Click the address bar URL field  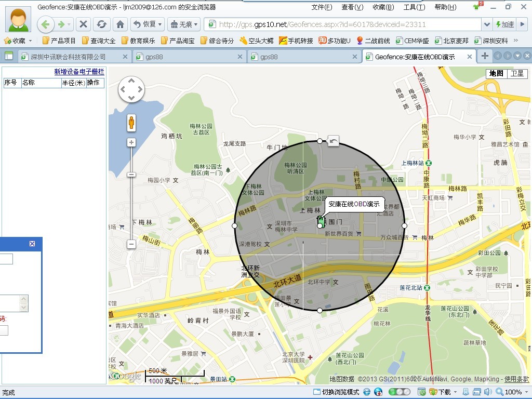point(343,24)
